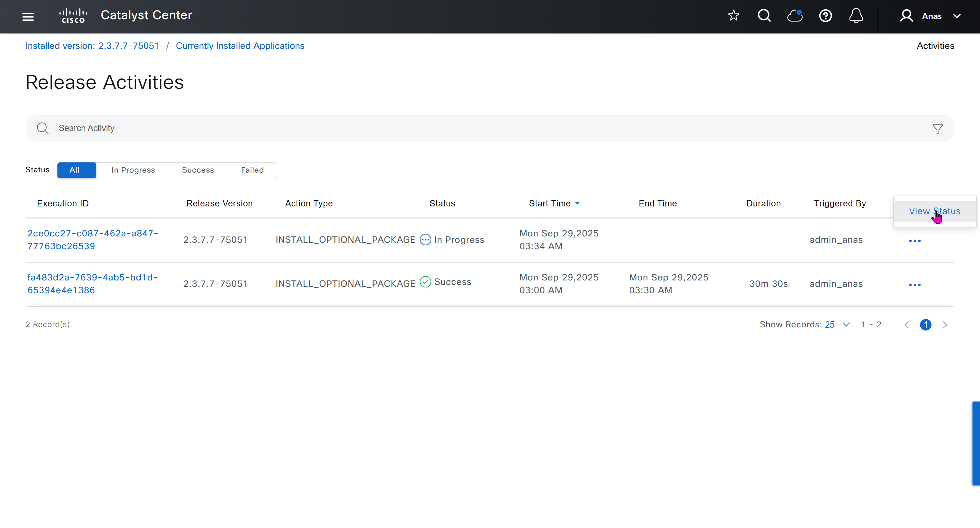Filter activities by Failed status

click(252, 170)
